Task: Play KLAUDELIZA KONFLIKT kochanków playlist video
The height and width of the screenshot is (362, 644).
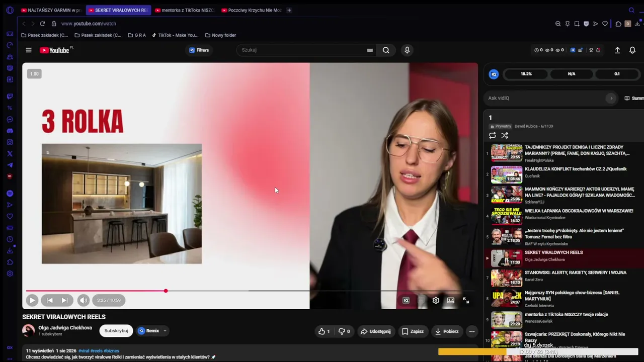Action: coord(563,173)
